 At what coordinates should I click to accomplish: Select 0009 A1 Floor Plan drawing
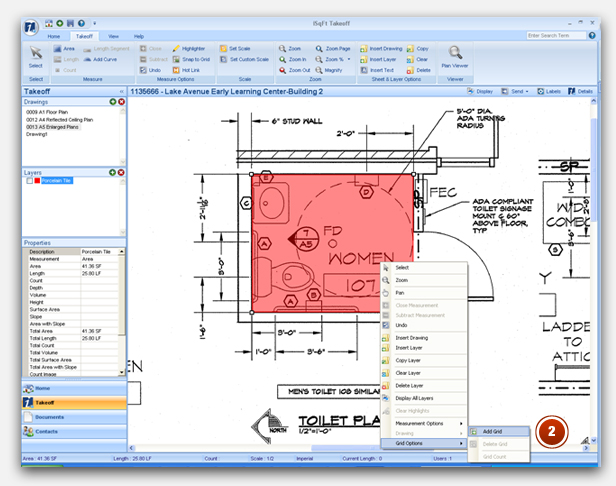[47, 112]
